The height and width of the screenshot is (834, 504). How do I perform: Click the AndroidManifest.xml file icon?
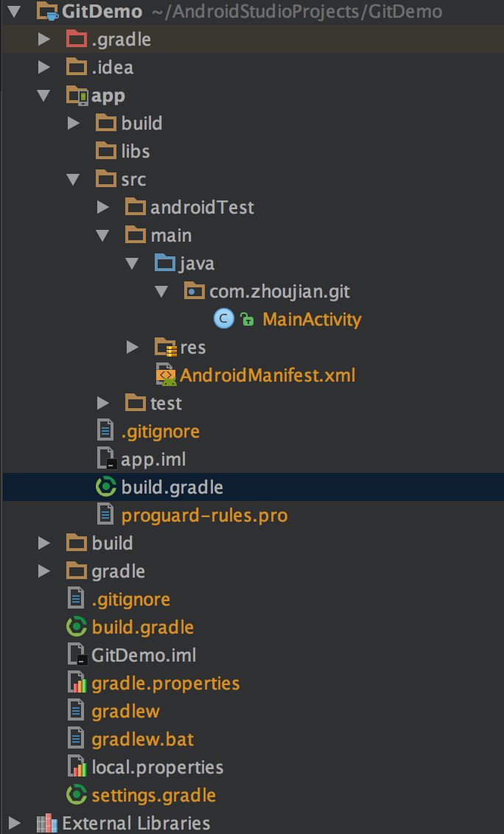[166, 375]
